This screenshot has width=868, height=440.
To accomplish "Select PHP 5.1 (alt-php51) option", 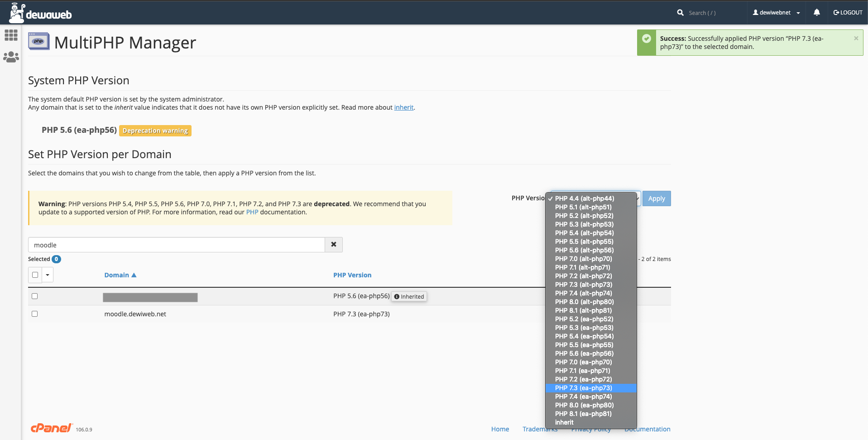I will 591,207.
